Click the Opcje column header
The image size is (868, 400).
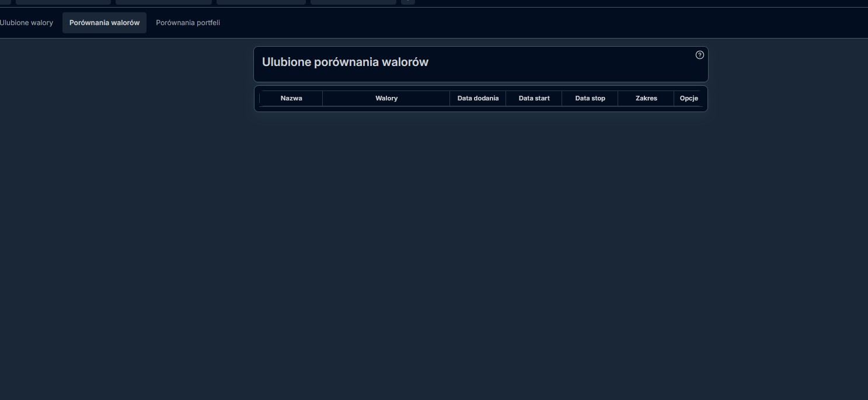(689, 98)
